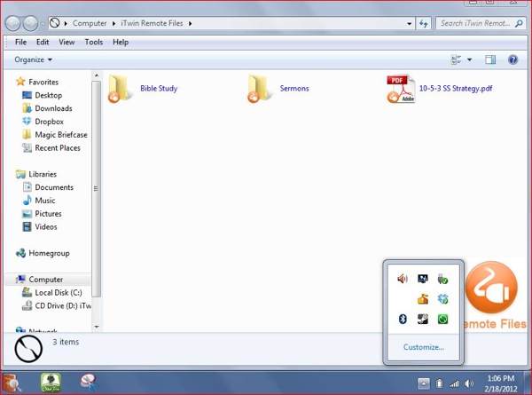This screenshot has height=395, width=532.
Task: Open the orange book with magnifier taskbar app
Action: click(12, 383)
